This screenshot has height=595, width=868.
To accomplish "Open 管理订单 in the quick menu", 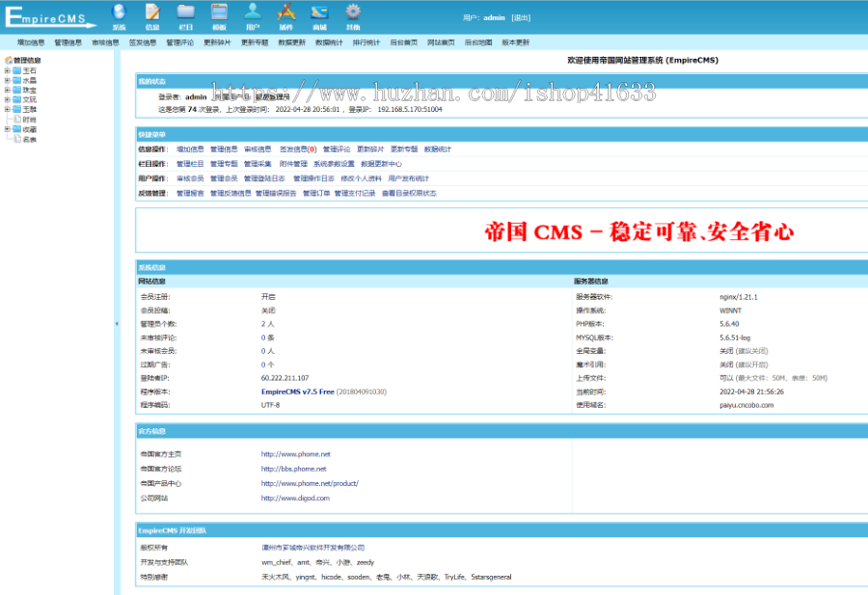I will coord(316,193).
